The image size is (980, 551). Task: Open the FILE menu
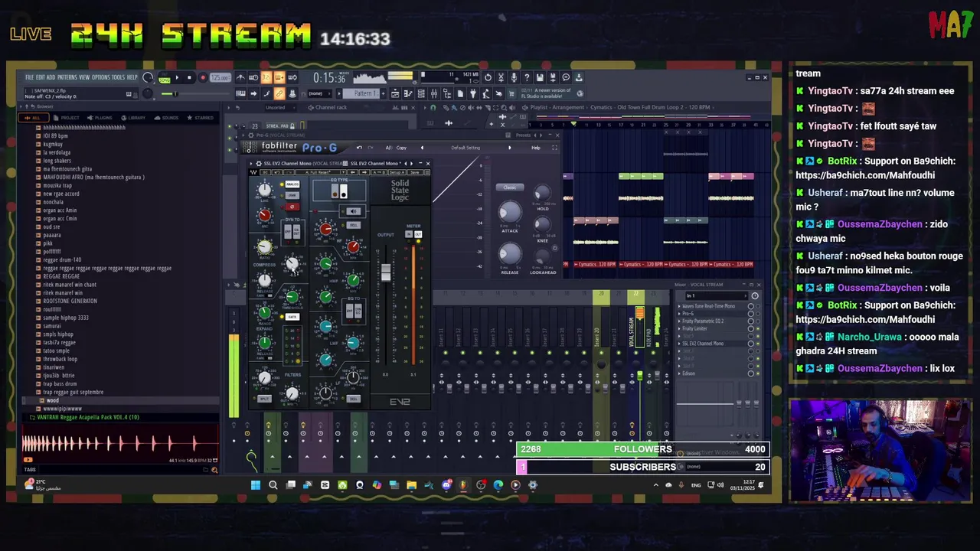pyautogui.click(x=29, y=77)
